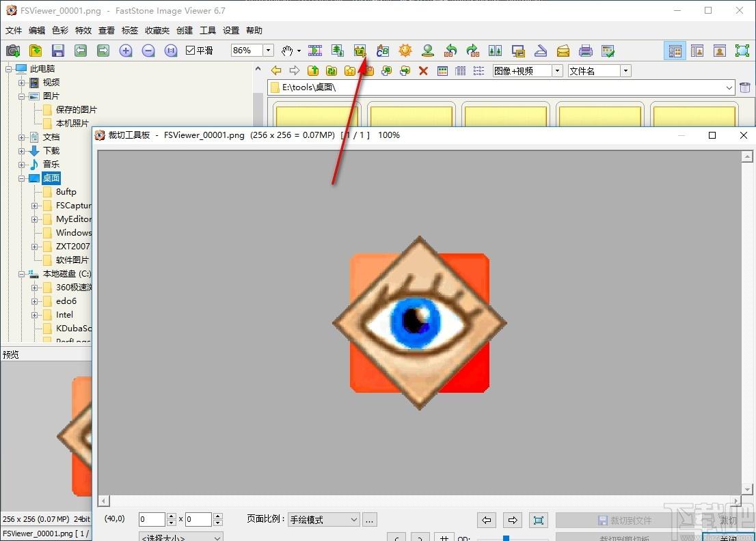
Task: Click the yellow back arrow in browser bar
Action: click(x=276, y=71)
